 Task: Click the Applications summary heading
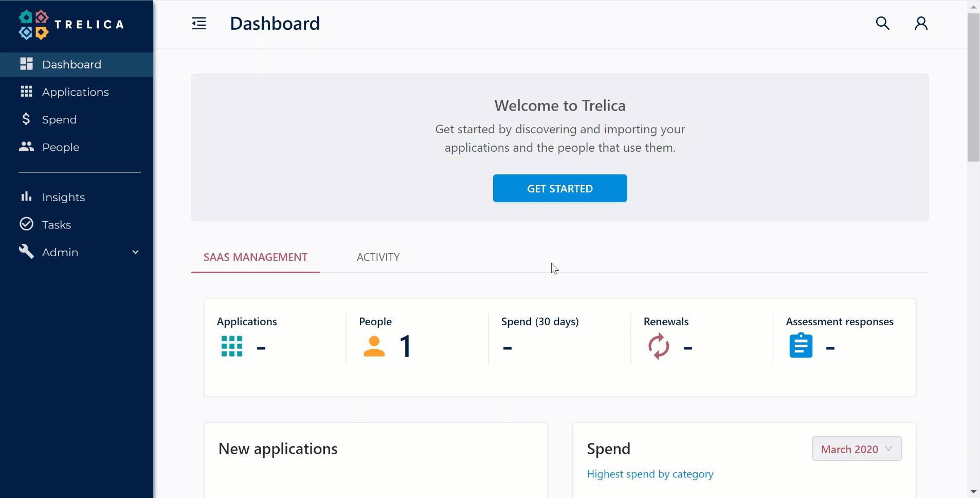[x=247, y=322]
